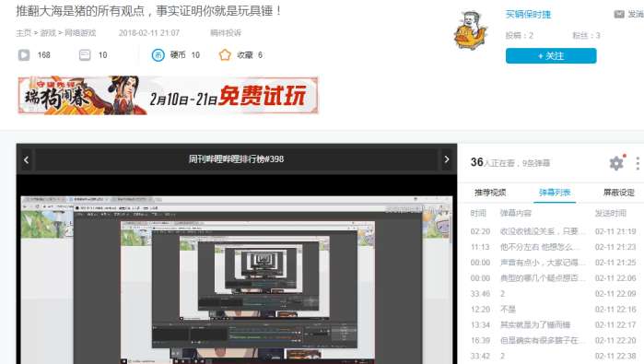This screenshot has height=364, width=644.
Task: Open the 免费试玩 game promotion banner
Action: pyautogui.click(x=168, y=95)
